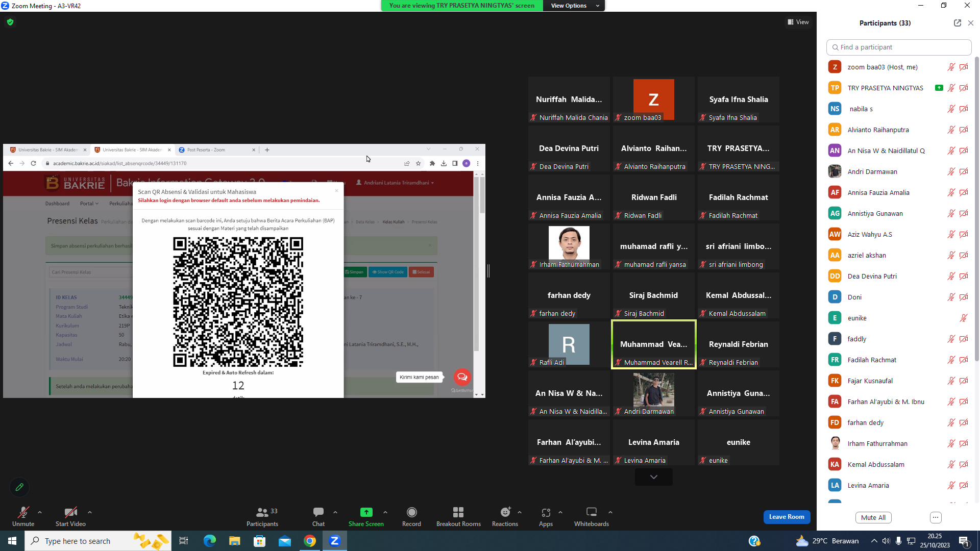980x551 pixels.
Task: Open File Explorer from taskbar
Action: tap(234, 541)
